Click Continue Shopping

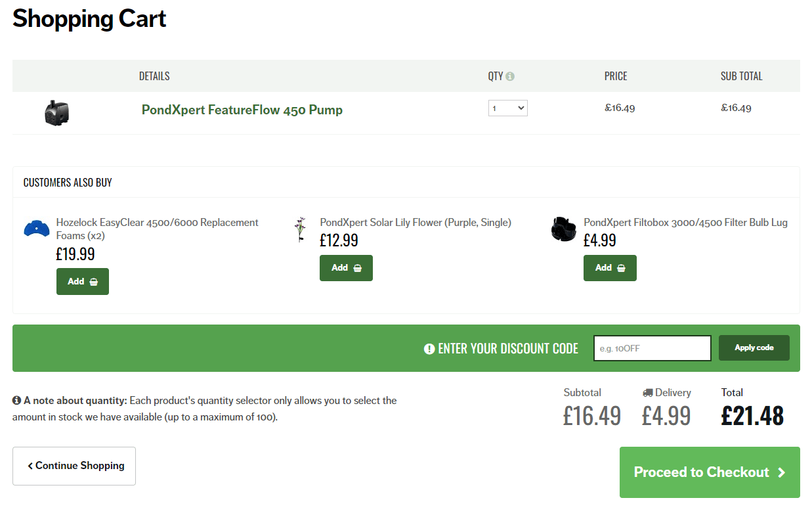click(x=74, y=466)
